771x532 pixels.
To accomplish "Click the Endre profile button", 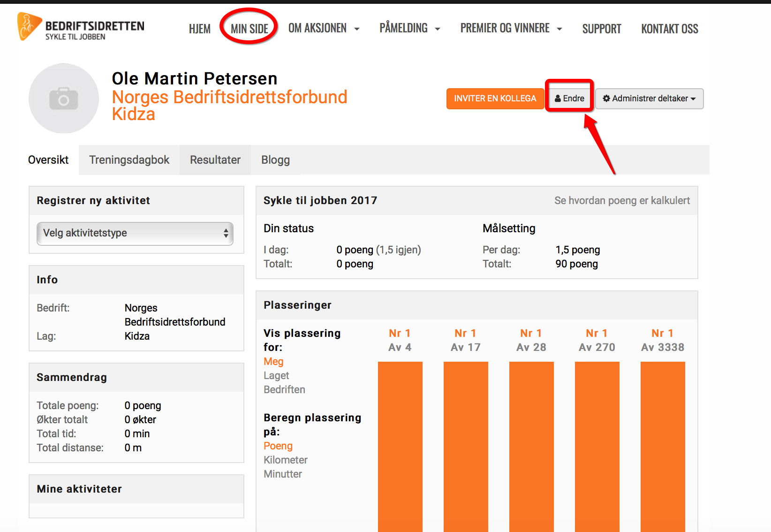I will (x=569, y=99).
